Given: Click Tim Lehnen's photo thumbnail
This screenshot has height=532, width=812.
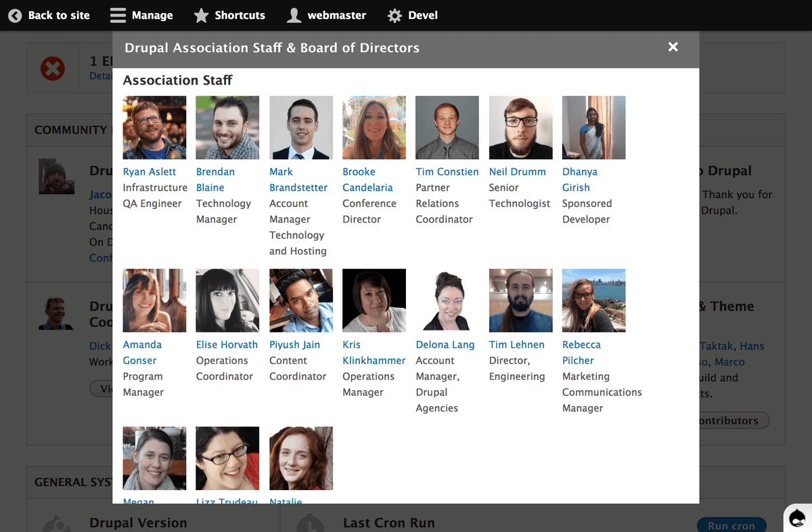Looking at the screenshot, I should (520, 301).
